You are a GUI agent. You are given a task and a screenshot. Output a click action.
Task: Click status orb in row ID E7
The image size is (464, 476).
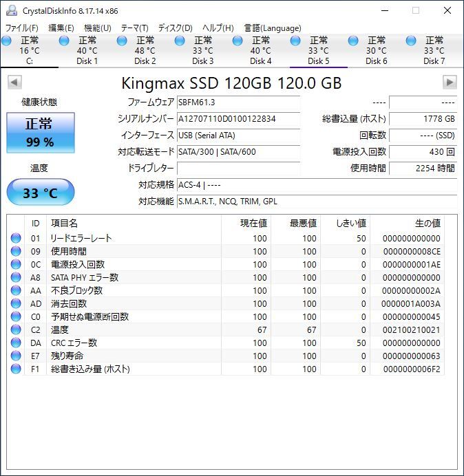pos(16,356)
